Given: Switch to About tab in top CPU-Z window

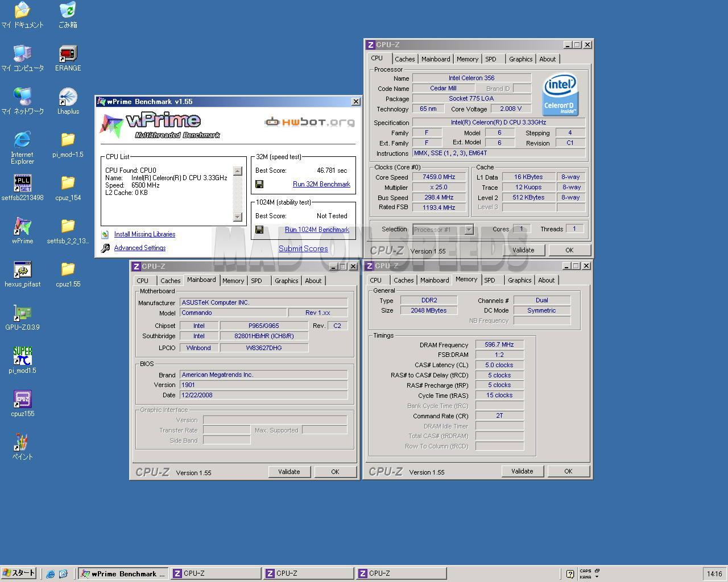Looking at the screenshot, I should (x=548, y=59).
